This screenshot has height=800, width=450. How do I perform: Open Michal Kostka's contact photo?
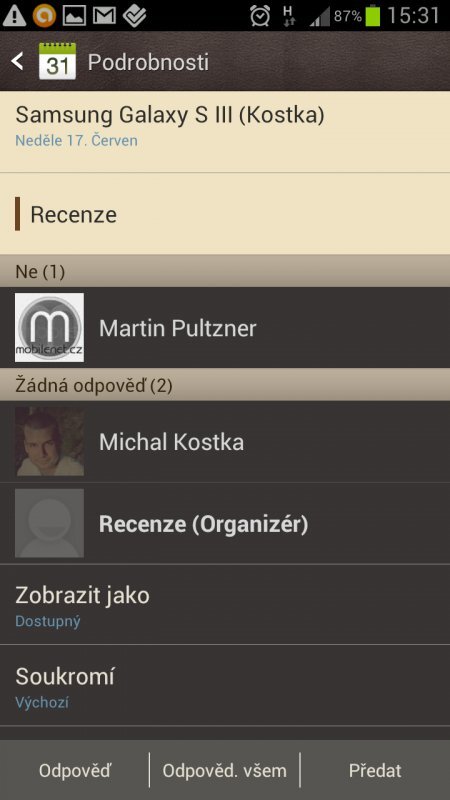pos(49,441)
